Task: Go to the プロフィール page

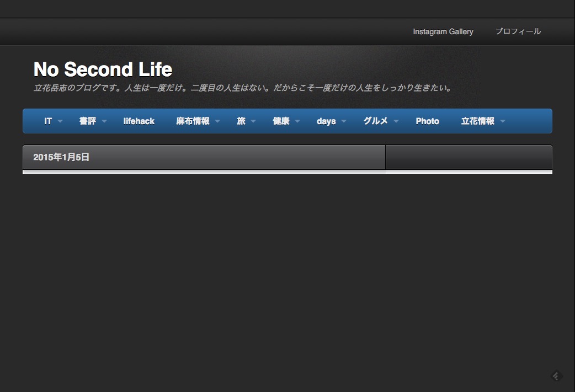Action: tap(518, 31)
